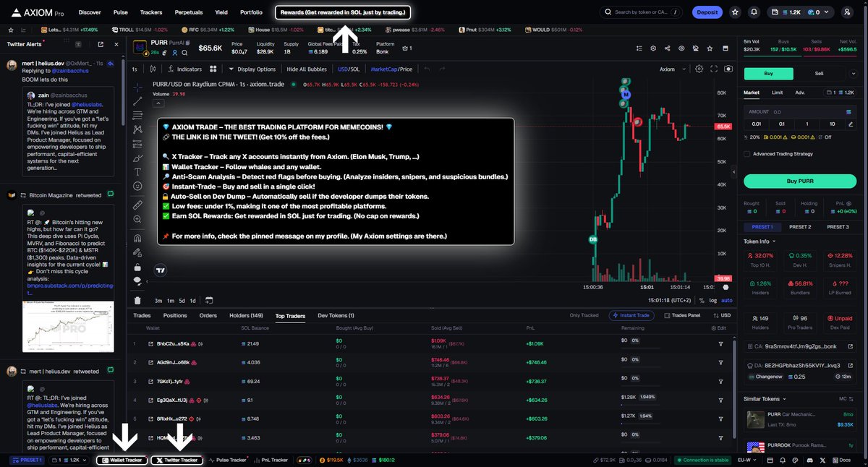868x467 pixels.
Task: Switch to Dev Tokens (1) tab
Action: pos(336,315)
